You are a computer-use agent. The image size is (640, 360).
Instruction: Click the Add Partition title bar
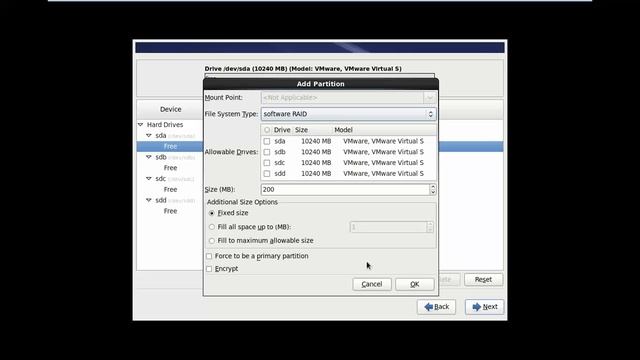[x=321, y=84]
